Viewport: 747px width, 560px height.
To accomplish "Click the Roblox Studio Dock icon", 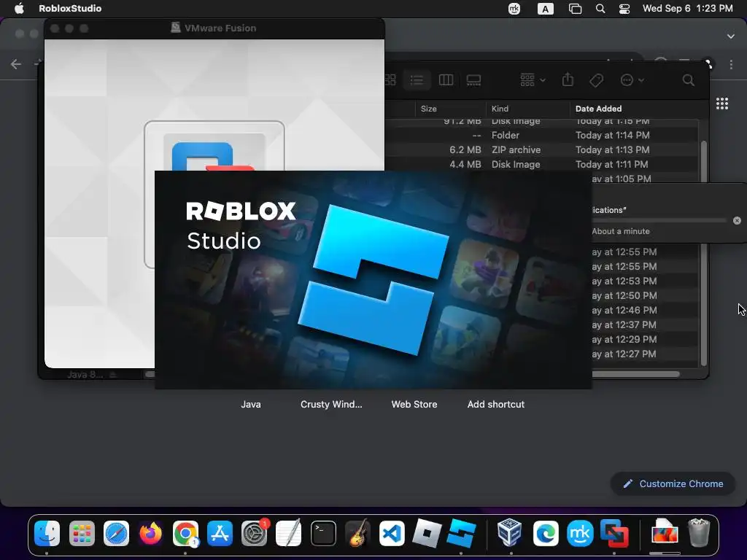I will 461,533.
